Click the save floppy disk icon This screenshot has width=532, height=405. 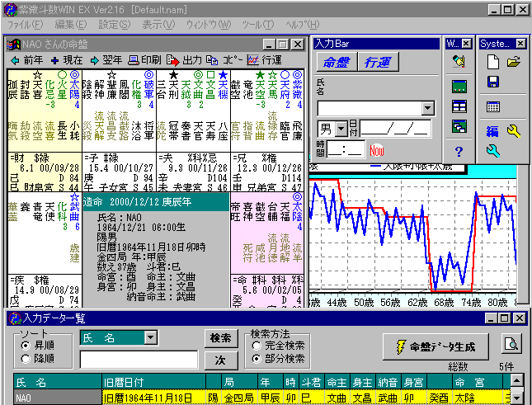point(493,82)
